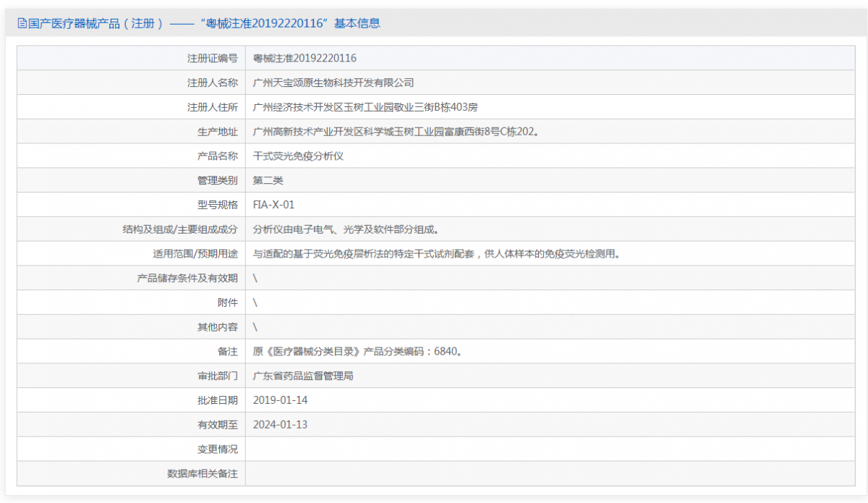Click the 结构及组成/主要组成成分 label
The height and width of the screenshot is (503, 868).
(x=180, y=229)
